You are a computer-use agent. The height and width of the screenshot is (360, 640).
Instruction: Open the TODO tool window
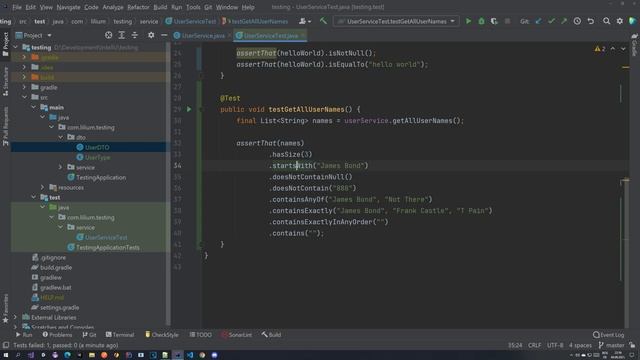click(x=200, y=335)
